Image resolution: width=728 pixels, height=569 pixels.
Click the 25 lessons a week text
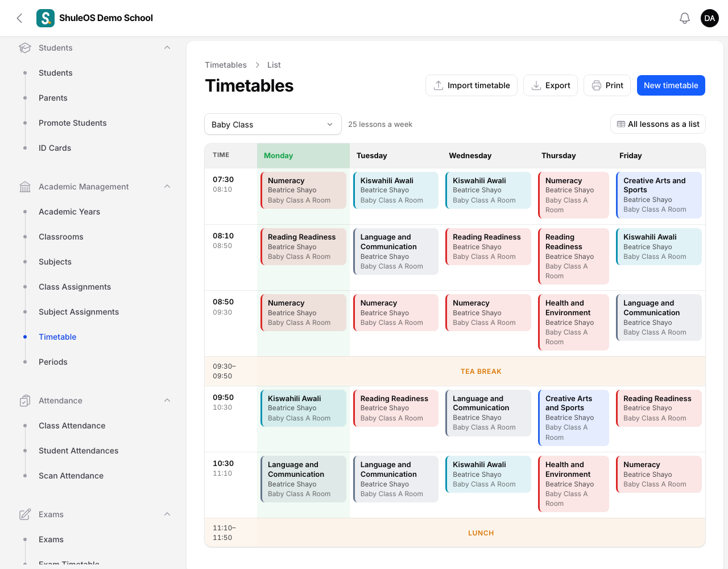pos(380,124)
